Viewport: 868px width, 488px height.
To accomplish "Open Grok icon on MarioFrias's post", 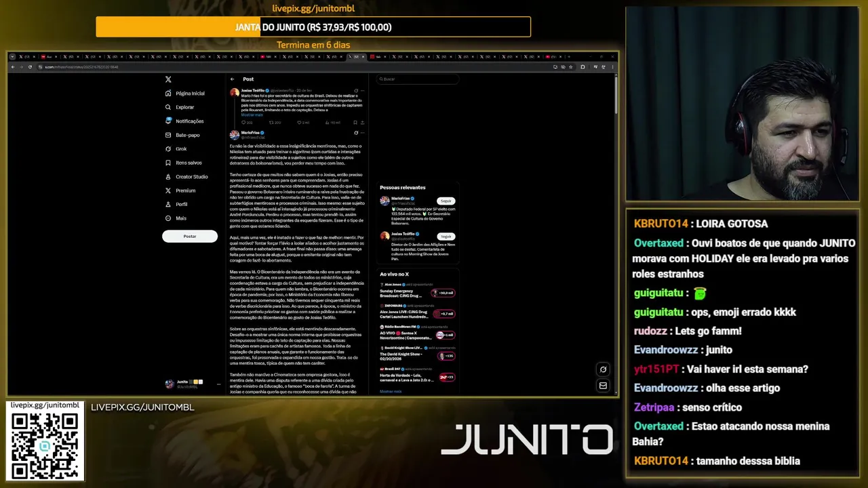I will (356, 133).
